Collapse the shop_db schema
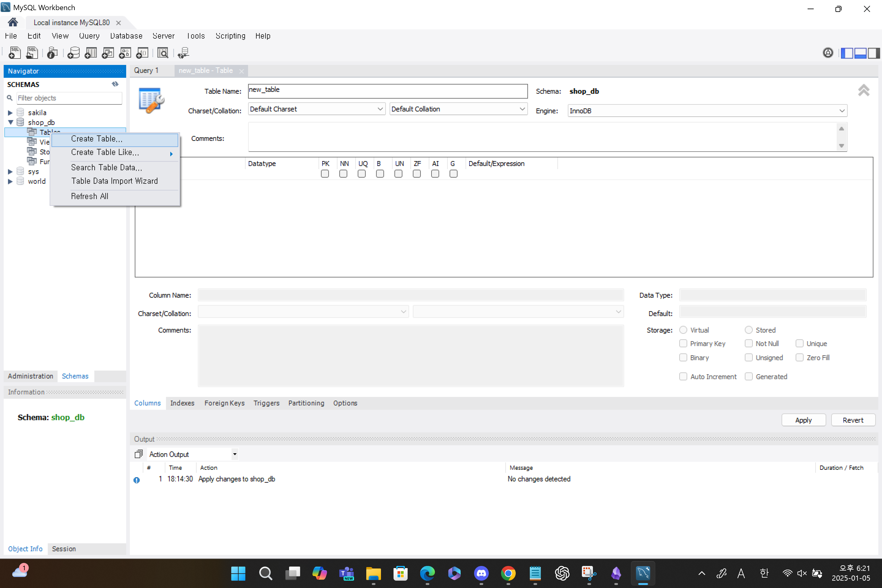Image resolution: width=882 pixels, height=588 pixels. (10, 122)
